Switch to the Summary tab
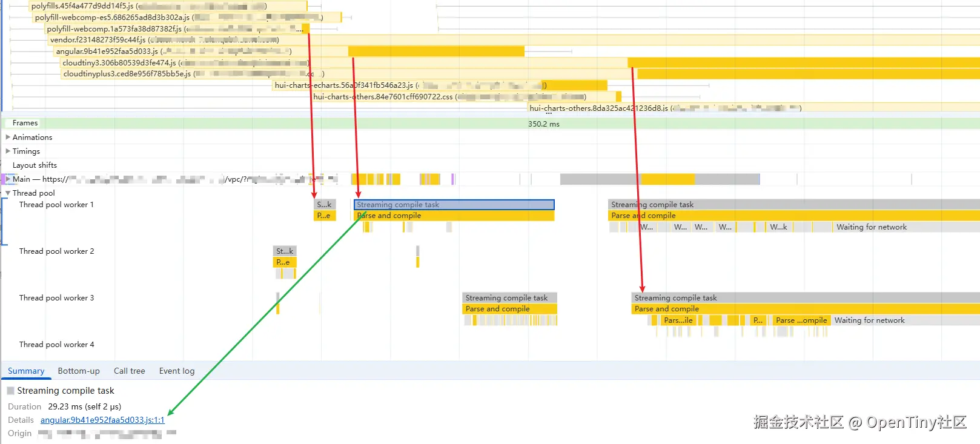The image size is (980, 444). click(x=26, y=371)
